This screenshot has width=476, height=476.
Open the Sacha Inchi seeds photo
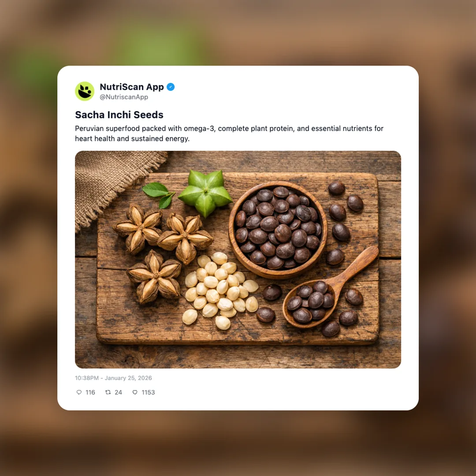pyautogui.click(x=238, y=260)
